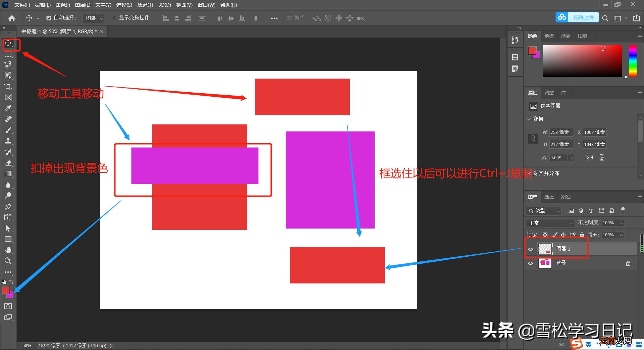Open rotation angle dropdown arrow
The width and height of the screenshot is (644, 350).
pos(571,158)
